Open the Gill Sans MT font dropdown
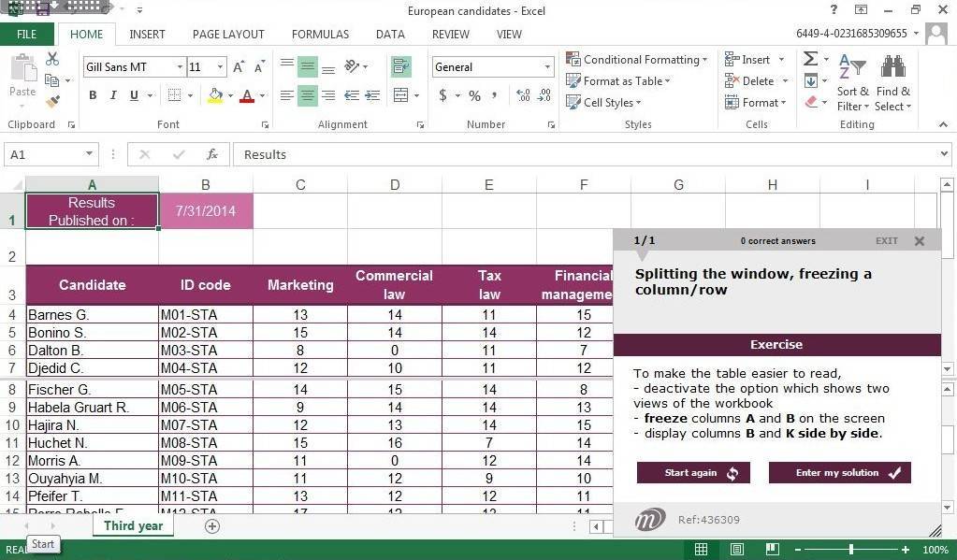The height and width of the screenshot is (560, 957). [180, 67]
